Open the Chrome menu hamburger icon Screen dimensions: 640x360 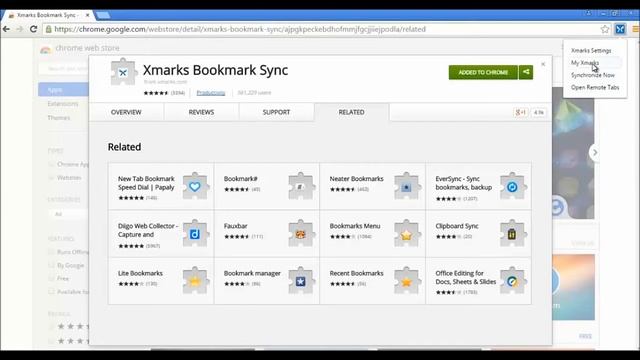click(636, 29)
